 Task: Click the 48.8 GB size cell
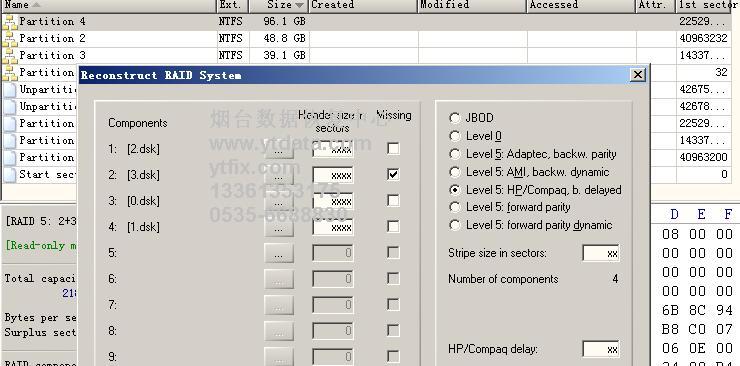[285, 39]
